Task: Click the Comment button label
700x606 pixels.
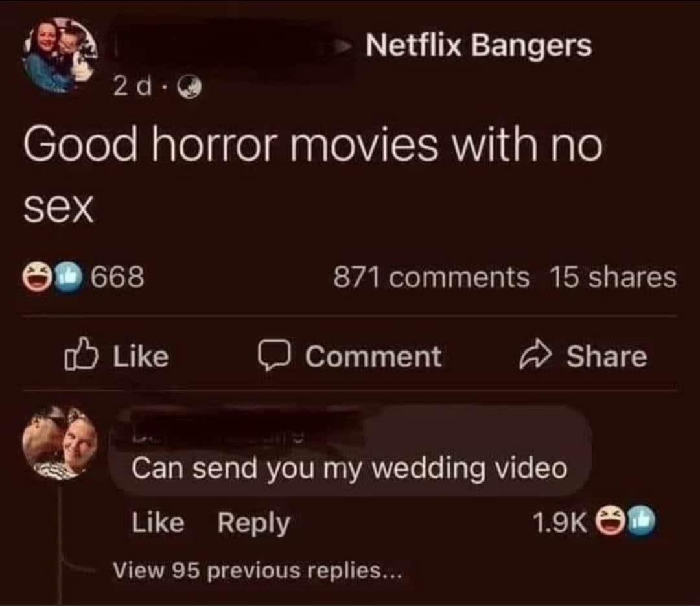Action: tap(374, 356)
